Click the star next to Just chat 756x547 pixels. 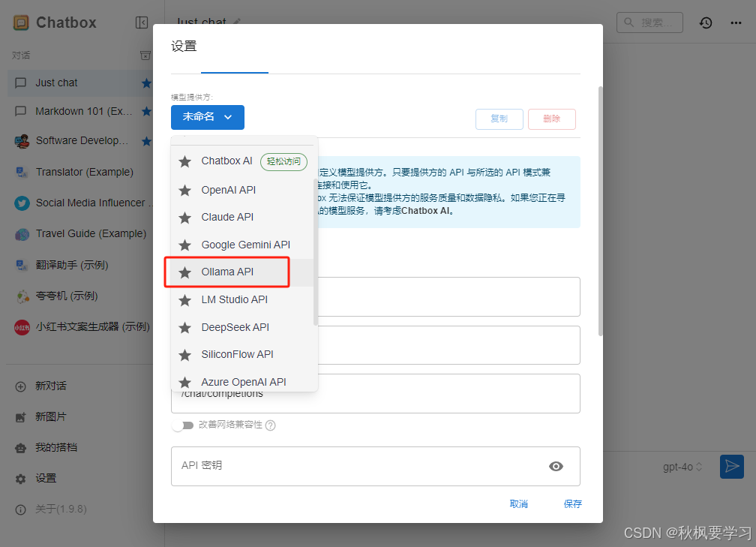point(146,83)
